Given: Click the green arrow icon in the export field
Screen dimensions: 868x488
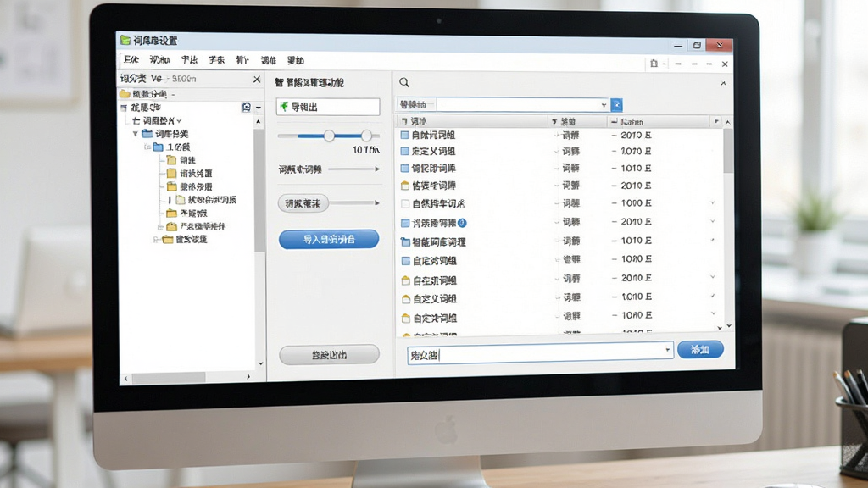Looking at the screenshot, I should (x=284, y=106).
